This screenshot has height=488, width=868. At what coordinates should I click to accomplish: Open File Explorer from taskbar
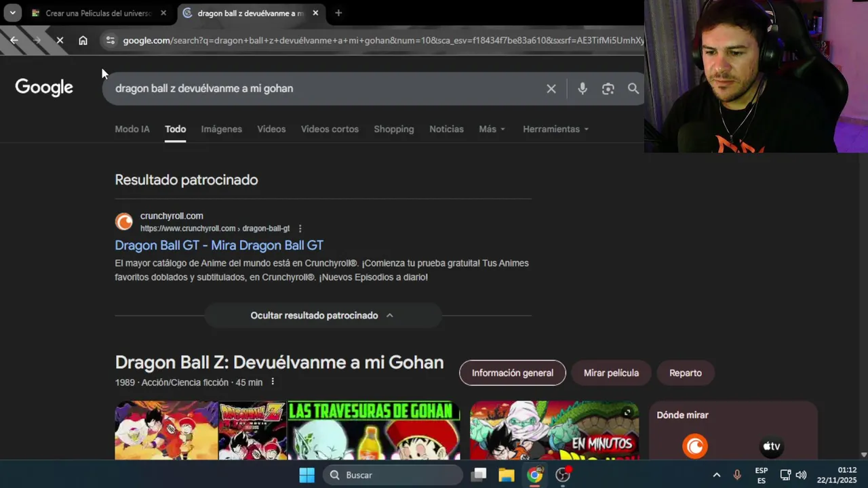click(507, 475)
